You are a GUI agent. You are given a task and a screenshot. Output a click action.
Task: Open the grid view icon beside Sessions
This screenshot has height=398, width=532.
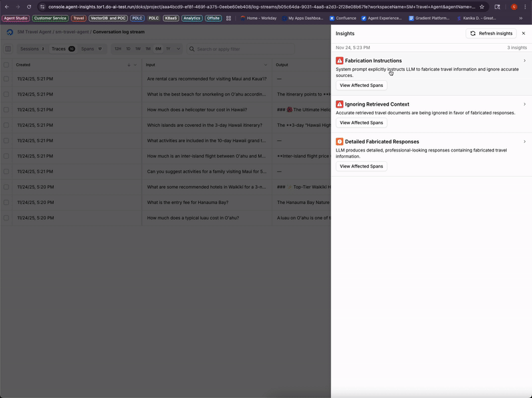click(x=9, y=49)
